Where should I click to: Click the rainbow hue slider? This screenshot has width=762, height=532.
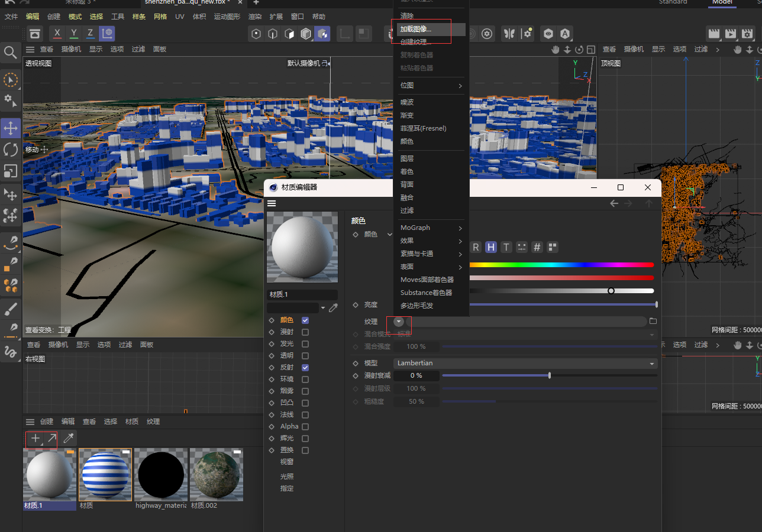(x=561, y=265)
